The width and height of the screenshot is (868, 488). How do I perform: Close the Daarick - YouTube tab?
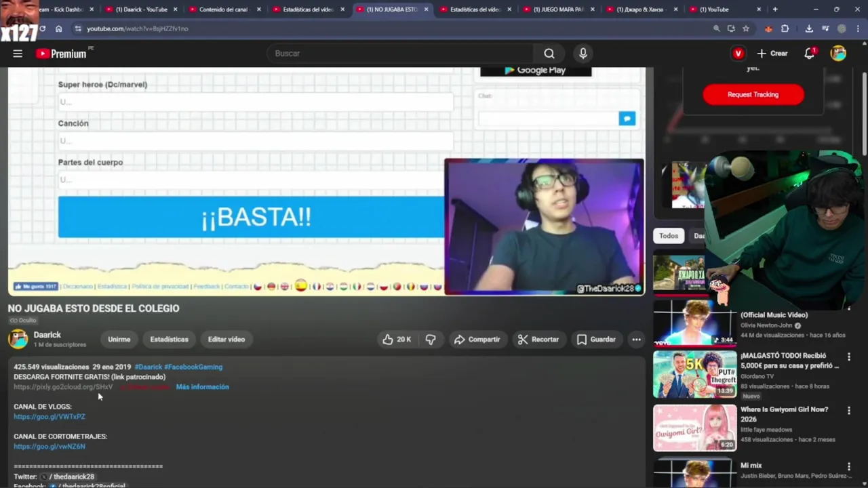click(x=175, y=9)
